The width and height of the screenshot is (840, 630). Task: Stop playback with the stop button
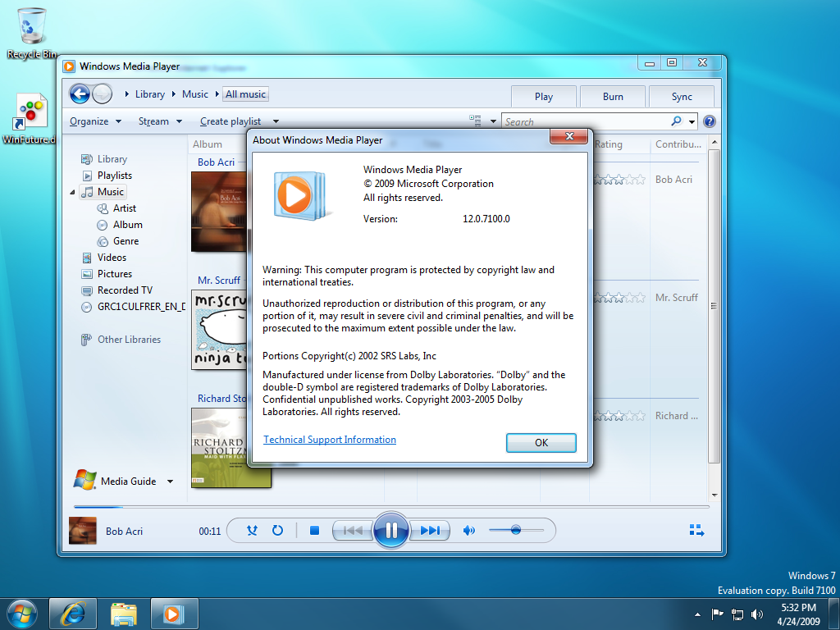[314, 531]
